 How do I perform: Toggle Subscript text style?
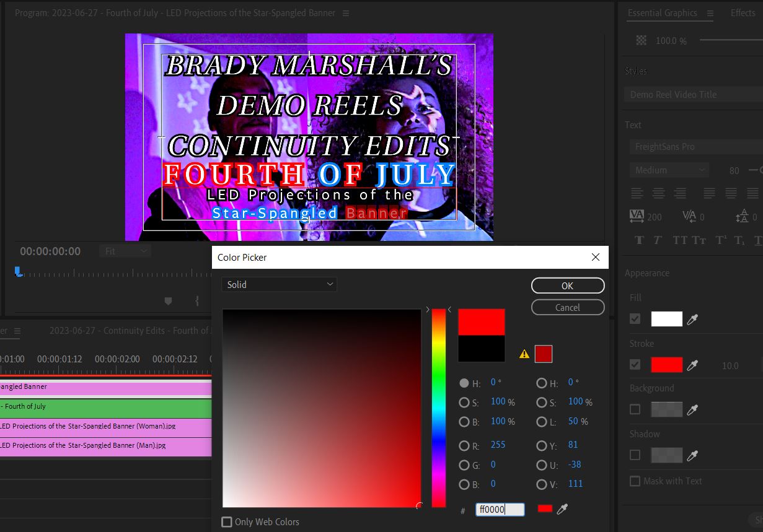coord(739,240)
